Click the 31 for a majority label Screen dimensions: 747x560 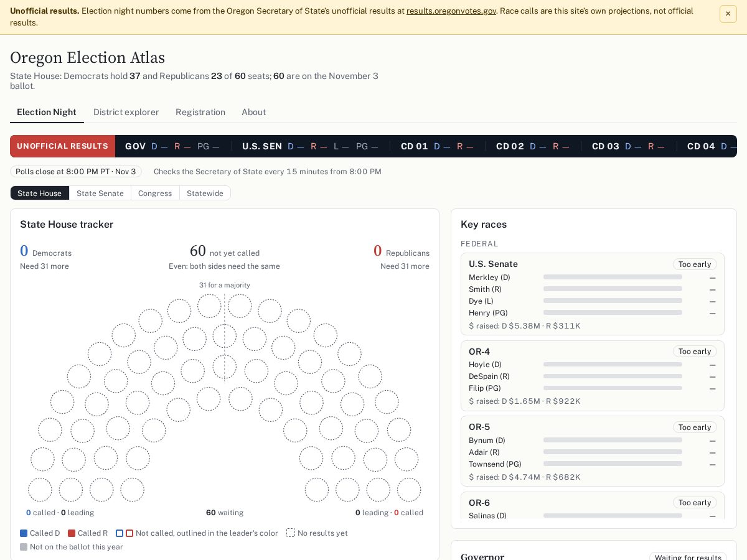(225, 285)
